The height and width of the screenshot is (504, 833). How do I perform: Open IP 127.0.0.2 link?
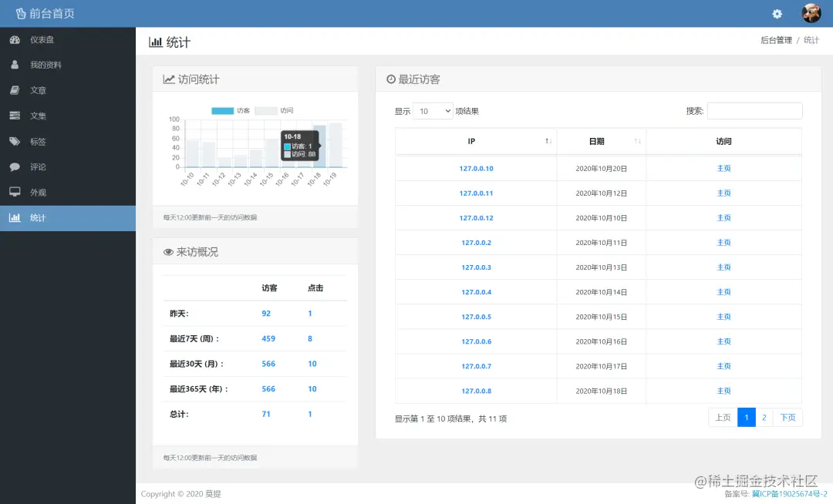coord(476,243)
